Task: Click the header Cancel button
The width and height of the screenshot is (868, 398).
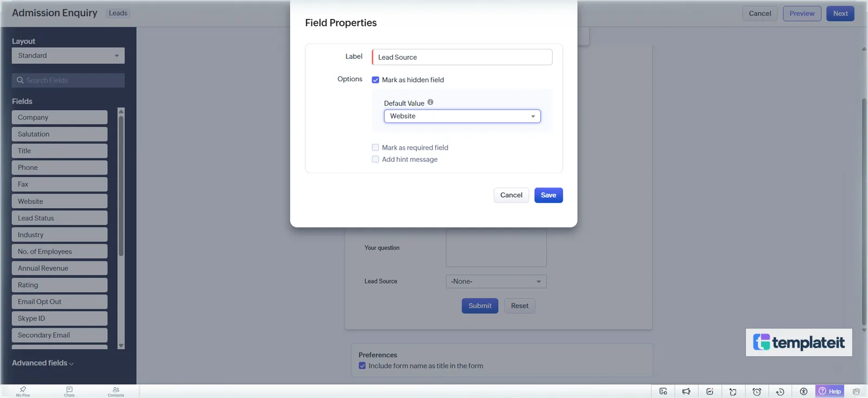Action: [759, 14]
